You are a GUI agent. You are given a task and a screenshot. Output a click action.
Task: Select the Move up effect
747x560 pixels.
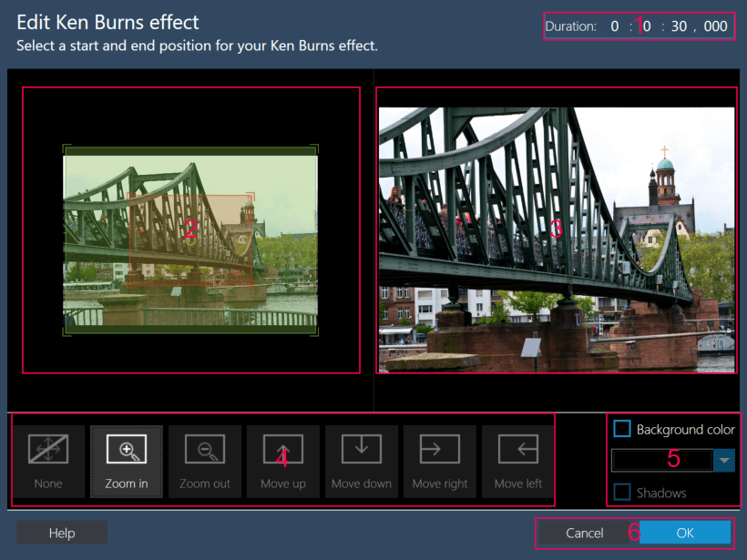point(283,462)
